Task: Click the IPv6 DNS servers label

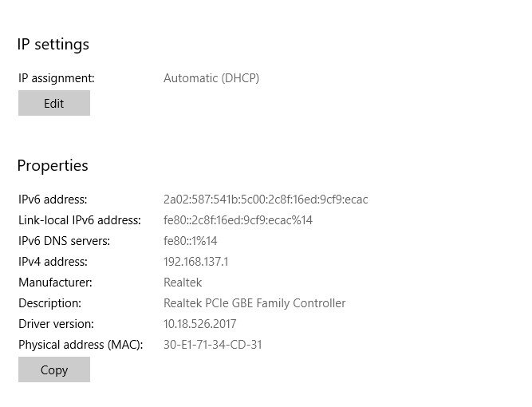Action: point(65,241)
